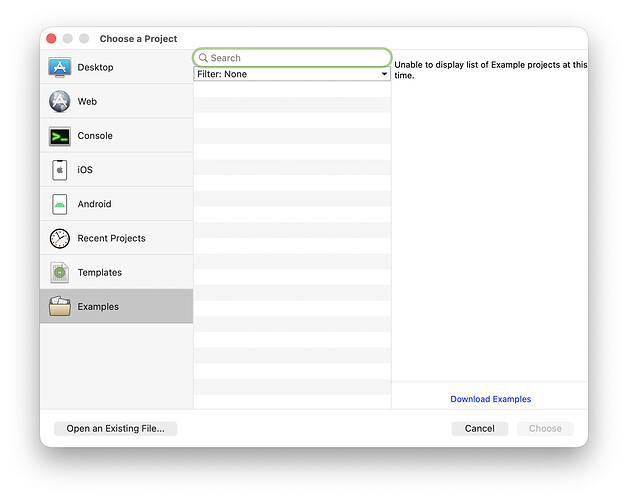Click the Download Examples link

490,399
